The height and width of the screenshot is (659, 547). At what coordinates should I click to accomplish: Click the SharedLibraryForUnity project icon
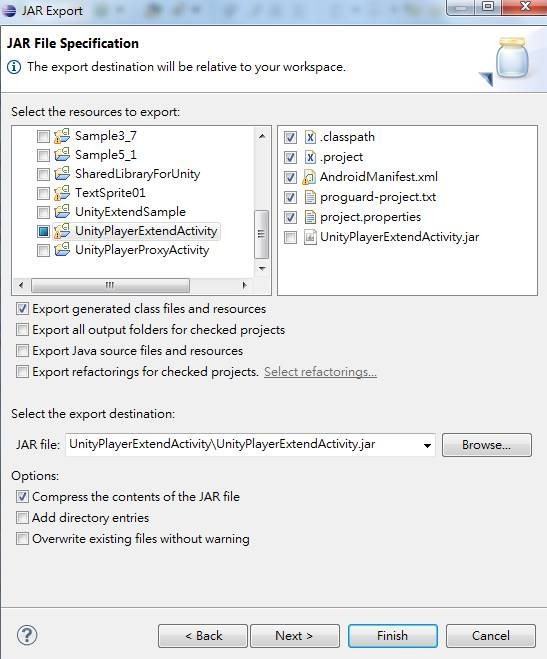point(62,174)
